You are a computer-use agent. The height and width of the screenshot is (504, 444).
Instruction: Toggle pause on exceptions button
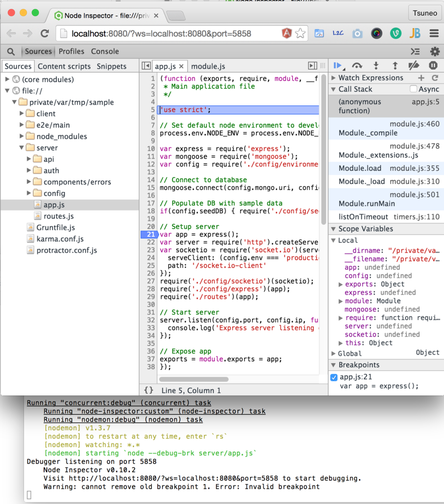point(433,65)
